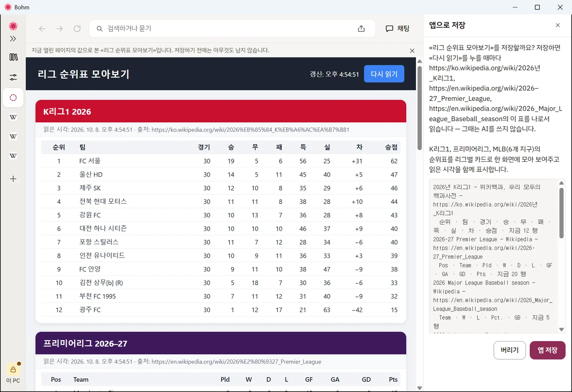This screenshot has height=392, width=572.
Task: Select the active dashed-circle app tab
Action: (x=13, y=97)
